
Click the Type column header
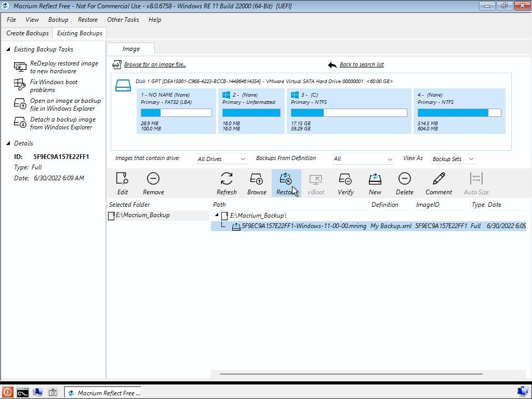(x=478, y=205)
